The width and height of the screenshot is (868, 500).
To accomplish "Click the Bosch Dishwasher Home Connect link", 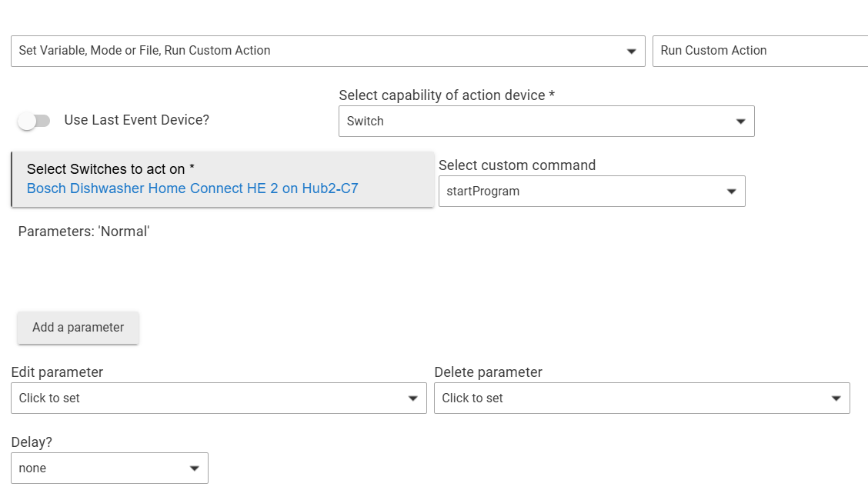I will [192, 188].
